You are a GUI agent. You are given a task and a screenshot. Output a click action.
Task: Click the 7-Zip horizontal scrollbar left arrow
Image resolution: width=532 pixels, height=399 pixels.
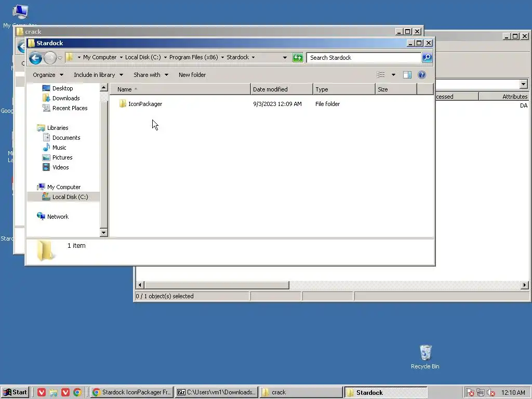click(x=140, y=285)
